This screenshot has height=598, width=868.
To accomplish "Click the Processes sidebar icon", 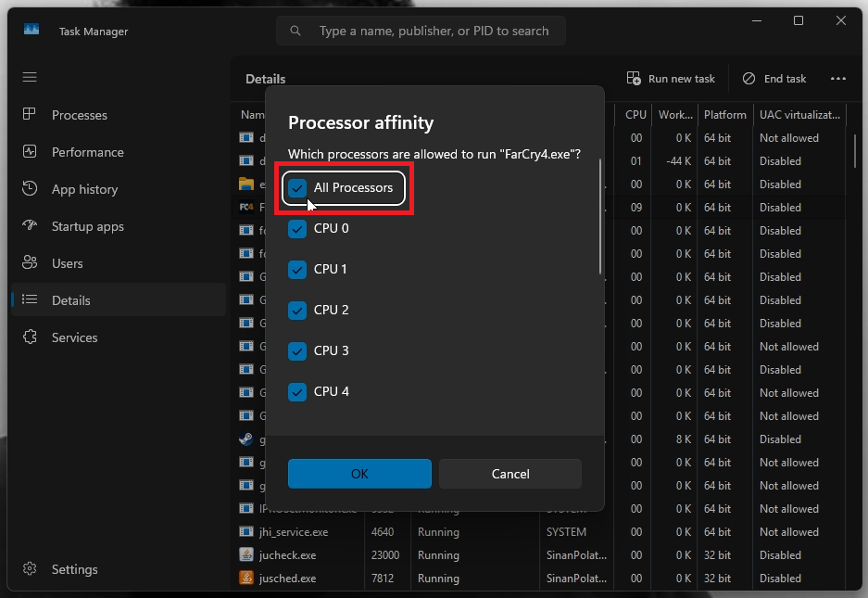I will (30, 114).
